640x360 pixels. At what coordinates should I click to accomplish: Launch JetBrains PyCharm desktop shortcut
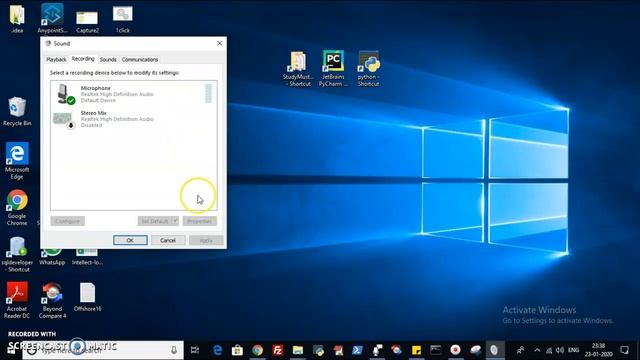coord(333,69)
